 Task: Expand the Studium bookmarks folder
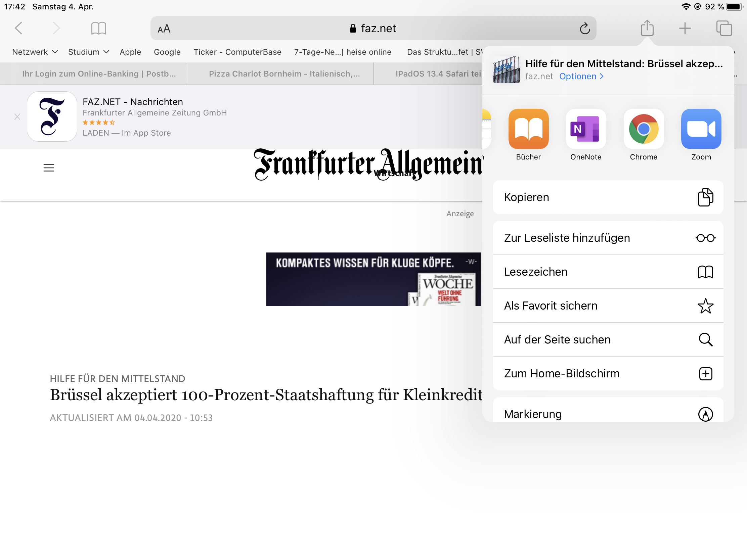pos(88,52)
